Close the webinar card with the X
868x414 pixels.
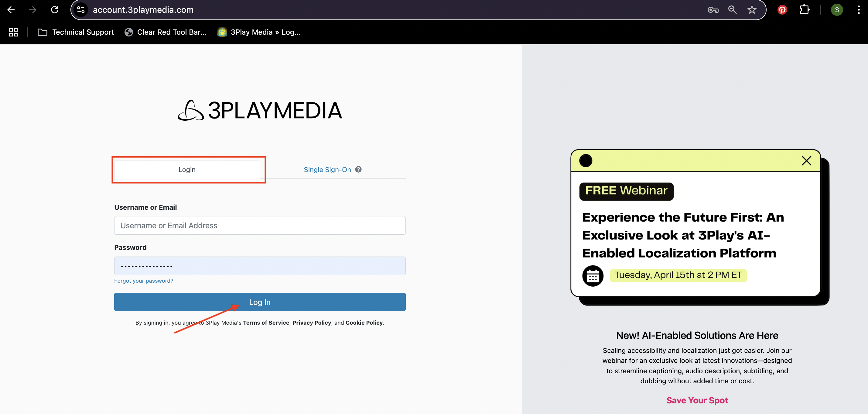click(806, 160)
